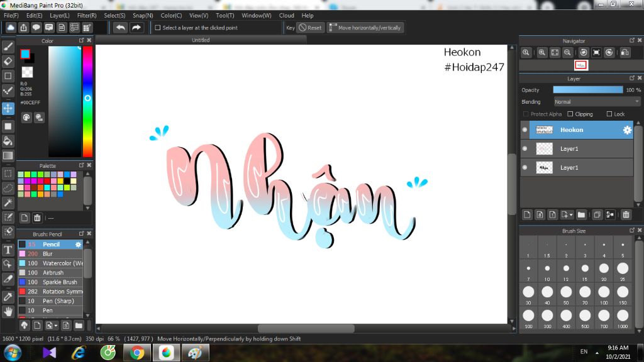Viewport: 644px width, 362px height.
Task: Click the Zoom In icon in Navigator
Action: 542,53
